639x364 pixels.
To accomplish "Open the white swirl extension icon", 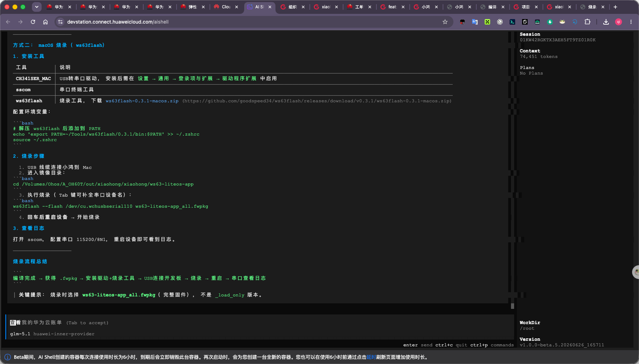I will [x=500, y=22].
